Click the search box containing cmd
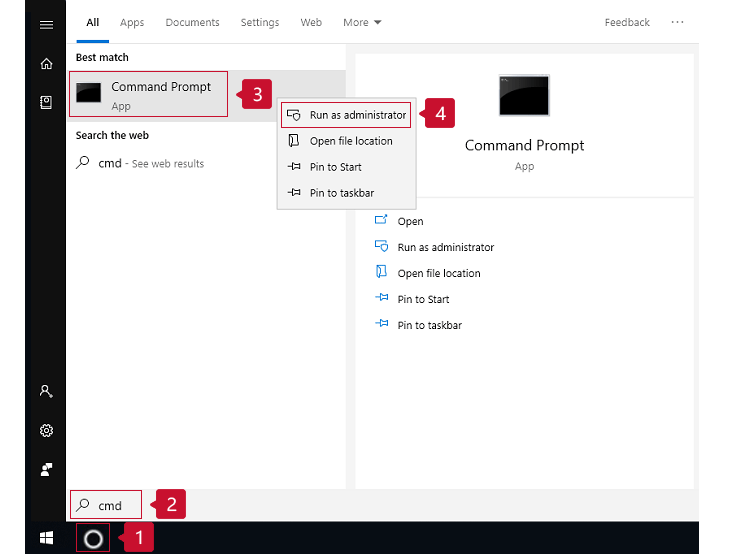This screenshot has height=554, width=750. [108, 505]
